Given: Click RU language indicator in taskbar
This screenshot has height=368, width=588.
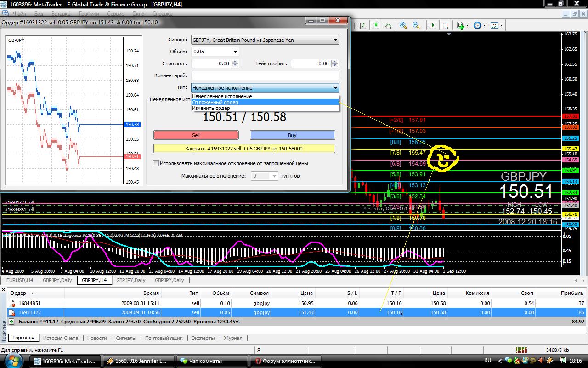Looking at the screenshot, I should pos(488,361).
